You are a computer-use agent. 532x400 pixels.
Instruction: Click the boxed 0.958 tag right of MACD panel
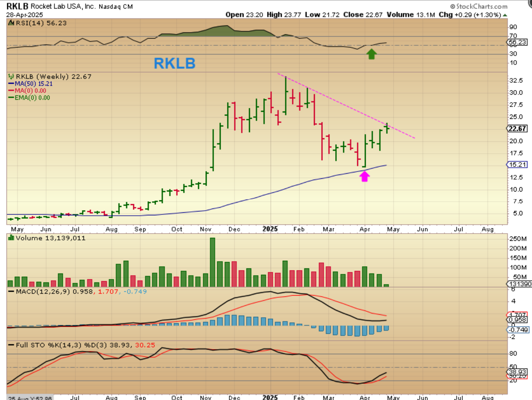(518, 320)
